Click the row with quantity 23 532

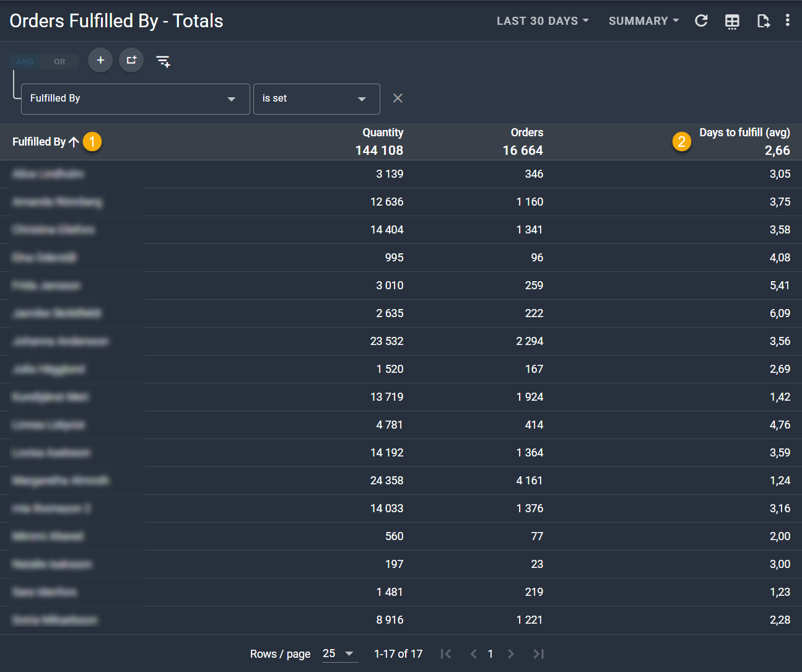386,341
